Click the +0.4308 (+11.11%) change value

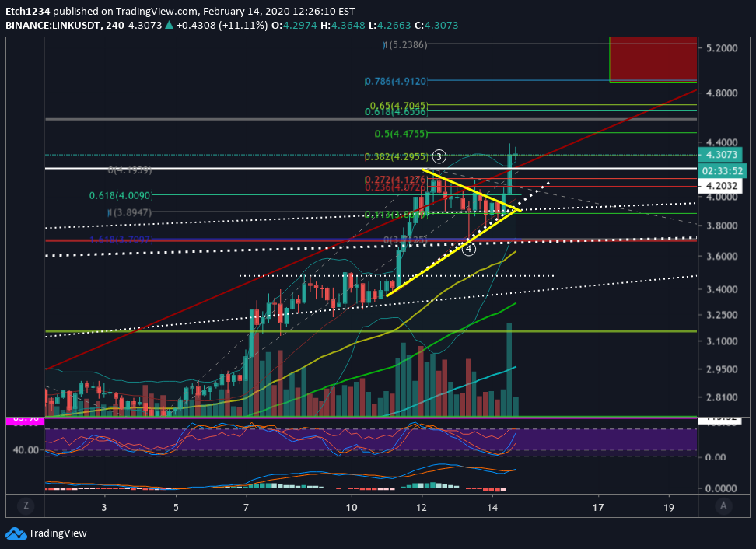click(x=222, y=25)
